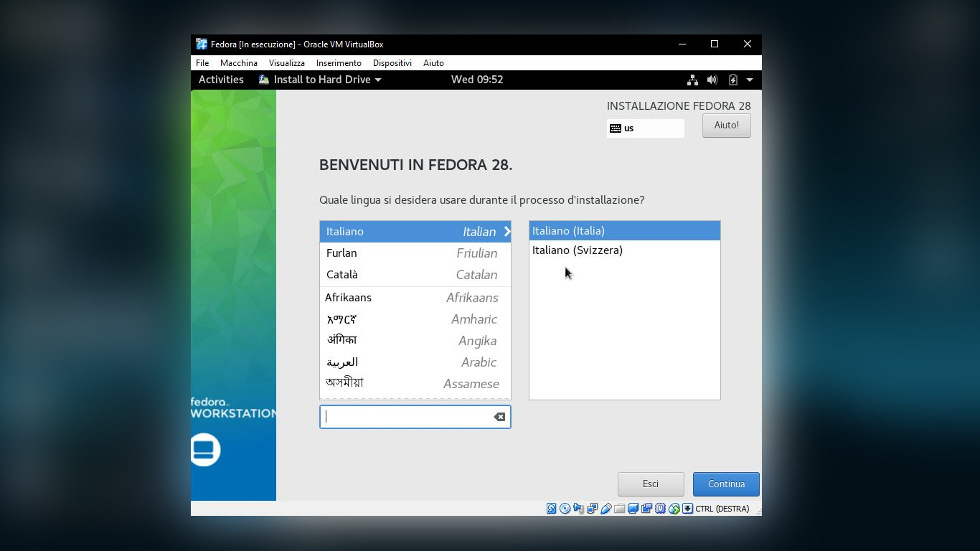Clear the language search field via its erase icon
Viewport: 980px width, 551px height.
click(x=499, y=416)
